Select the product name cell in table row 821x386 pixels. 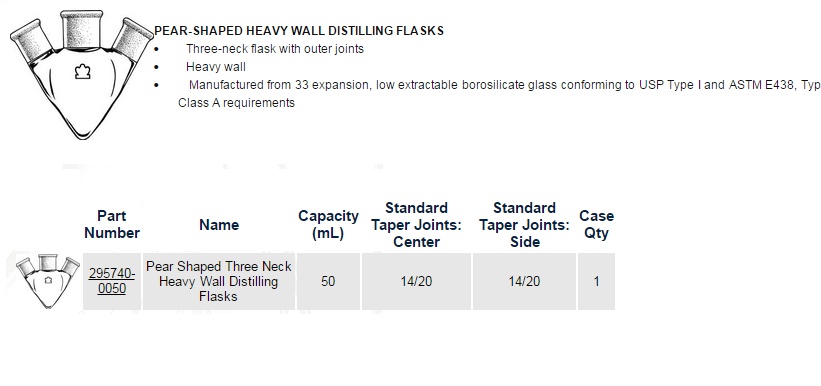coord(219,281)
